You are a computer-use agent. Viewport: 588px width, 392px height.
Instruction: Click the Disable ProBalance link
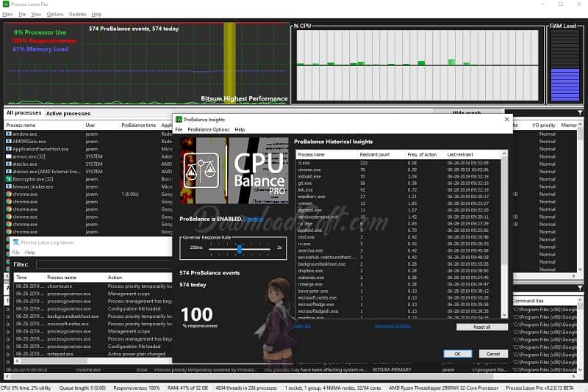click(x=253, y=219)
